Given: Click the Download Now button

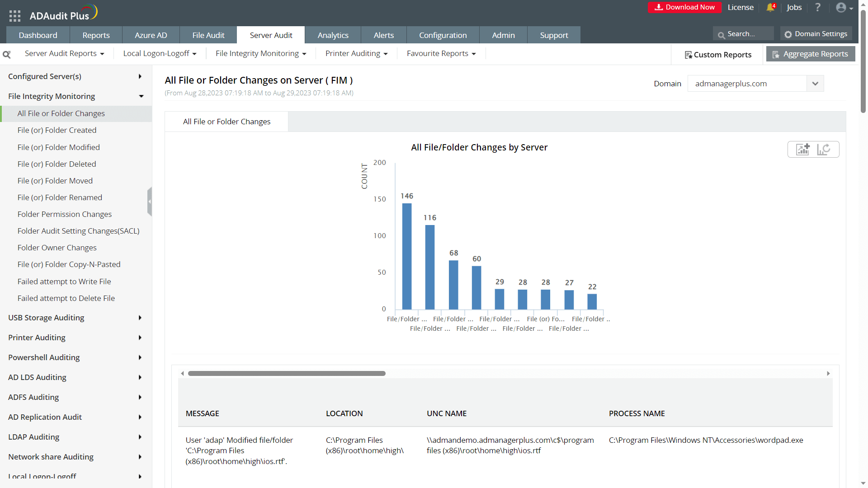Looking at the screenshot, I should click(x=684, y=7).
